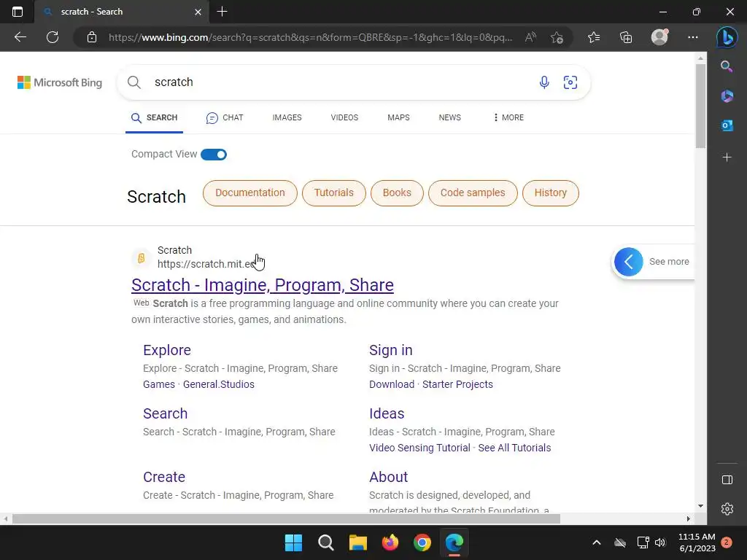
Task: Select the Documentation filter chip
Action: point(250,192)
